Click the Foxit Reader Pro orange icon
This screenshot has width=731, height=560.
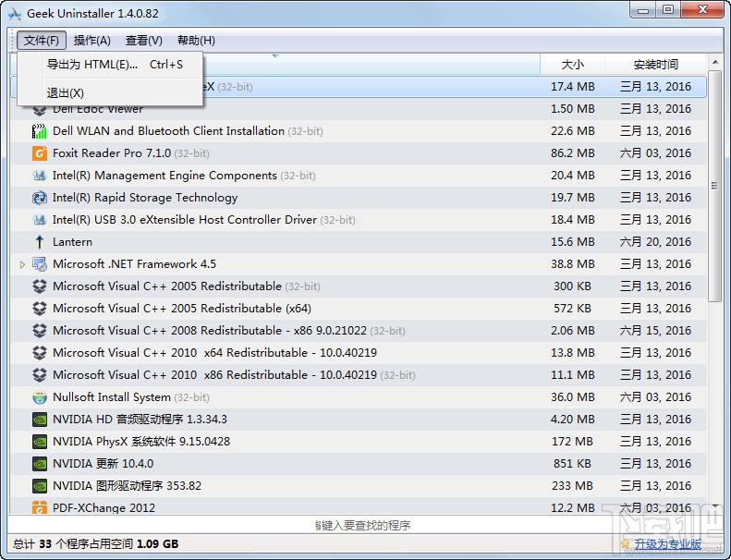click(40, 153)
